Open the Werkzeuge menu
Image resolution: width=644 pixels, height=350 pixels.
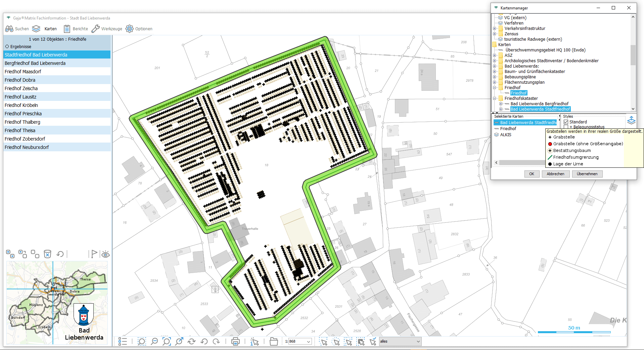[107, 29]
